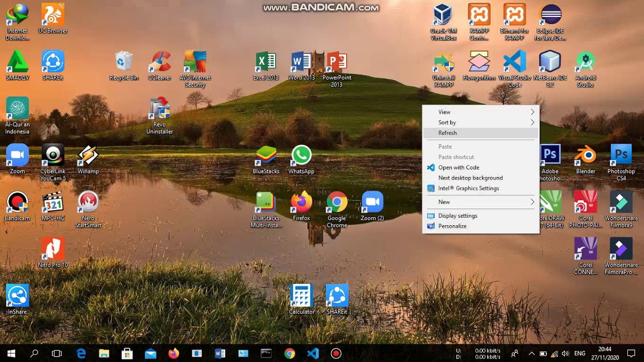Select the Winamp shortcut
This screenshot has height=362, width=644.
click(x=88, y=159)
